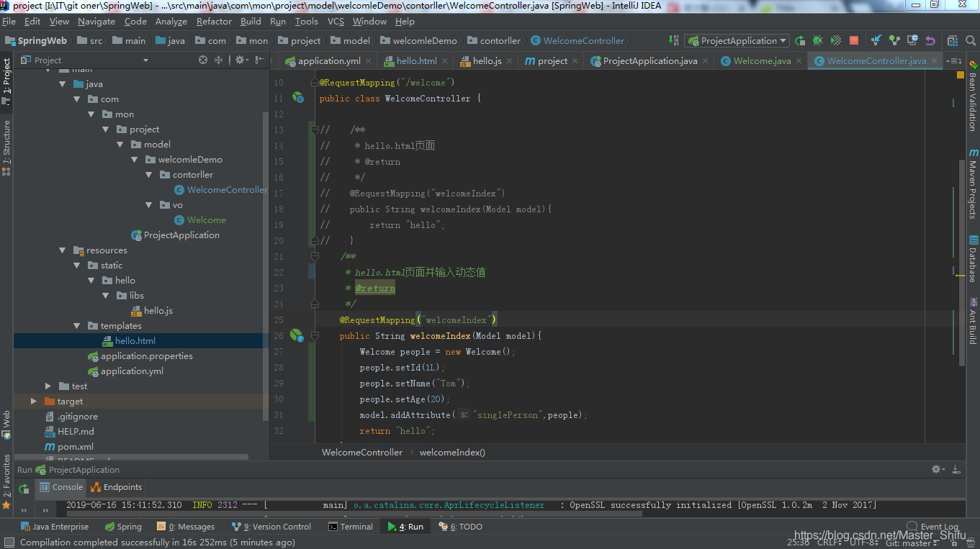Open the Database tool window
This screenshot has width=980, height=549.
coord(973,259)
